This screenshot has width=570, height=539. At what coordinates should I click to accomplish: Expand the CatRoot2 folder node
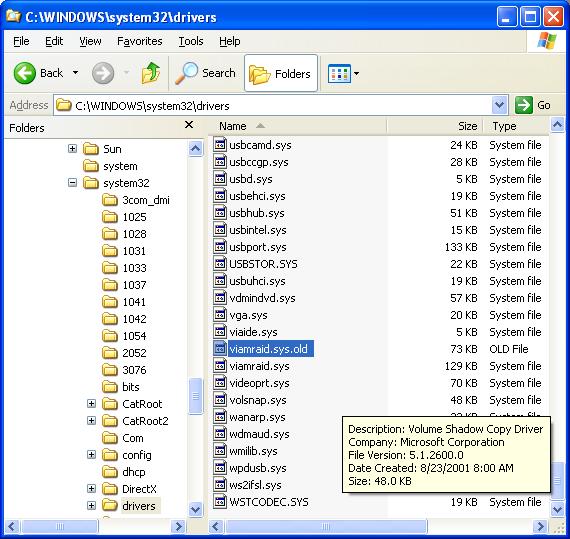pos(92,421)
